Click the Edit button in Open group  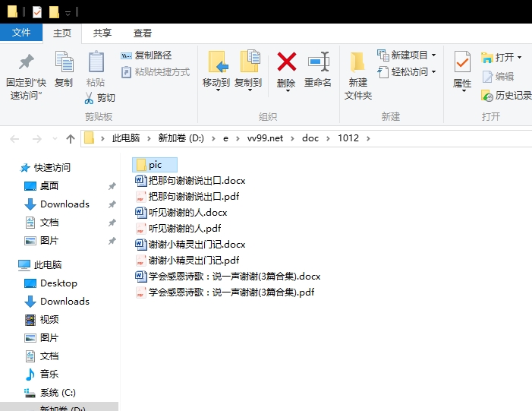pos(498,77)
